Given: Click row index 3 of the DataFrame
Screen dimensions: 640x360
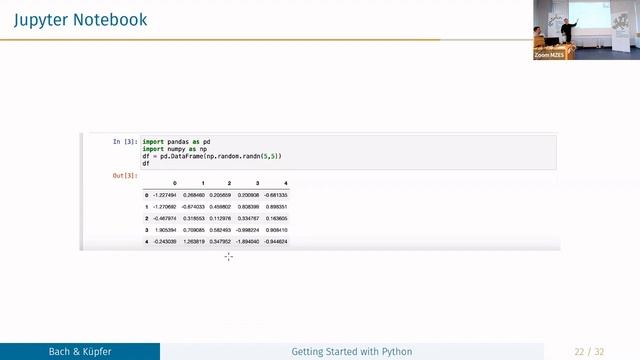Looking at the screenshot, I should [x=147, y=230].
